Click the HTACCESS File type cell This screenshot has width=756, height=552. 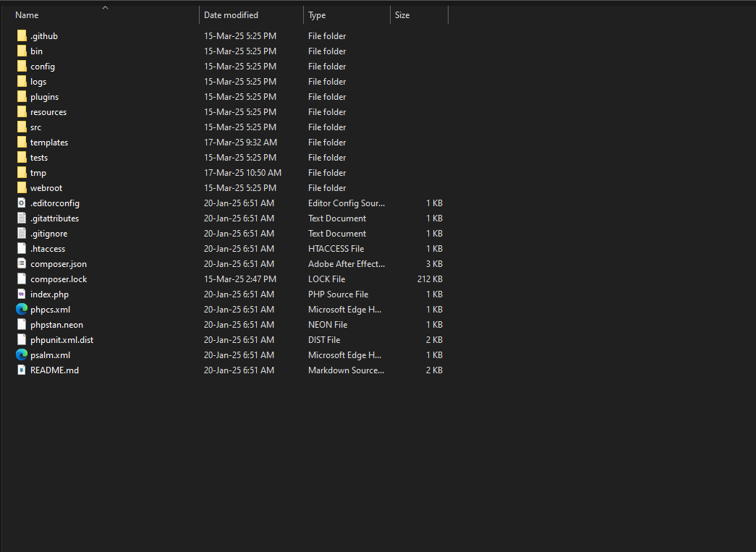click(336, 248)
